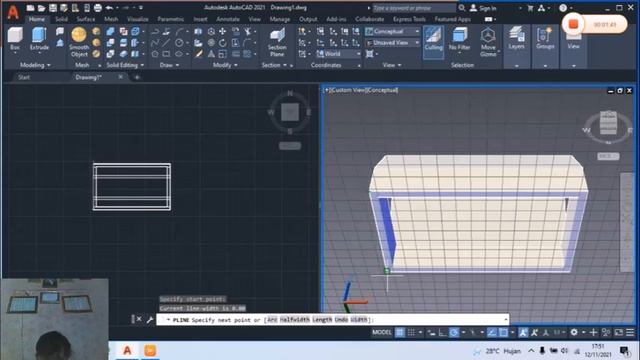Click the Erase tool in Modify panel

pyautogui.click(x=199, y=54)
